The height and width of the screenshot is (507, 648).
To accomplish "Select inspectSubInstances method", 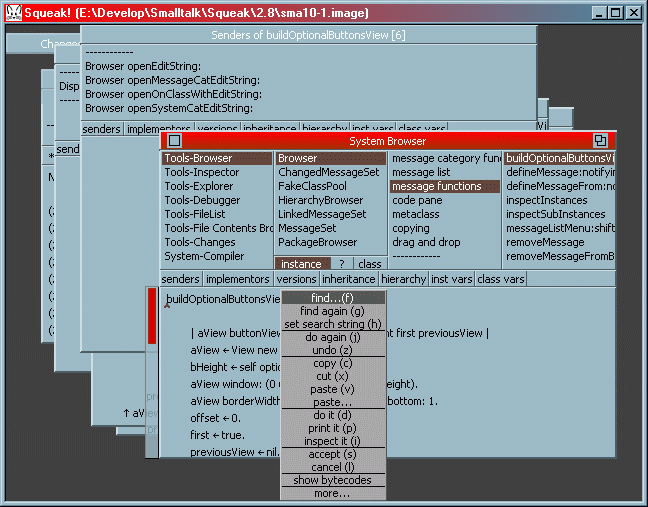I will pos(559,214).
